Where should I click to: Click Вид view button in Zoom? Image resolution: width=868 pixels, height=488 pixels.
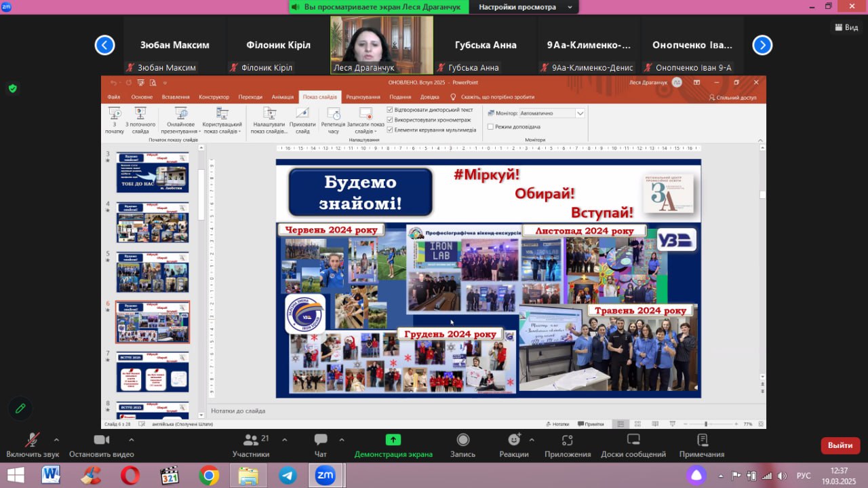click(846, 27)
